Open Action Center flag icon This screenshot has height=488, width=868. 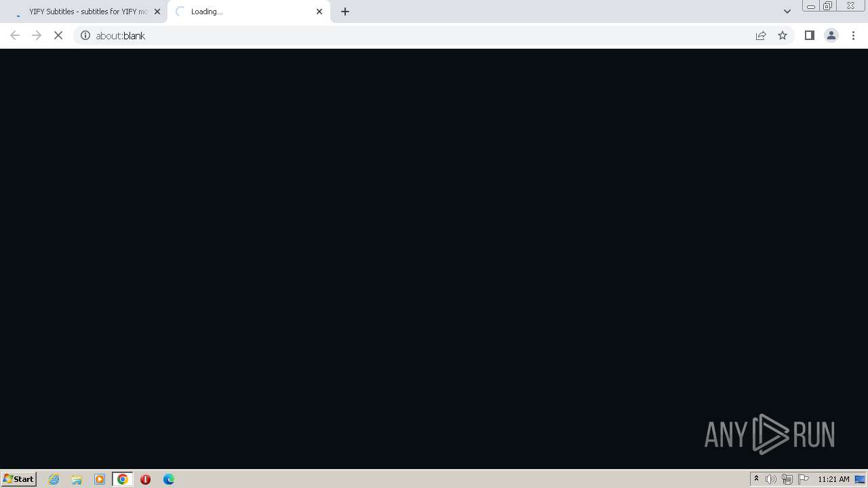coord(804,479)
